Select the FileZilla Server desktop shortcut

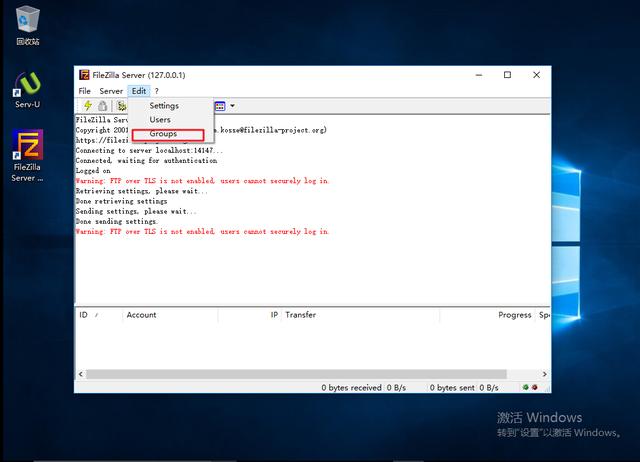tap(27, 156)
